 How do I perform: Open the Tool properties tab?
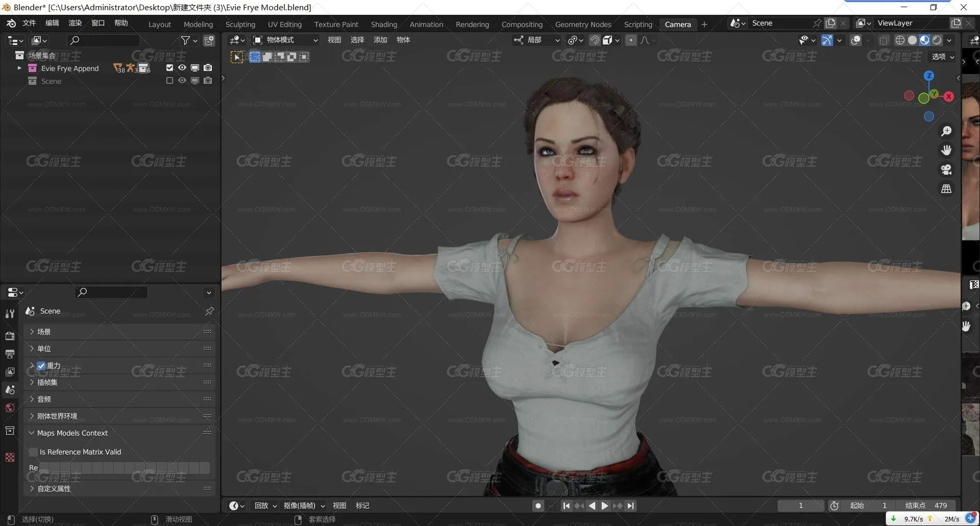tap(10, 314)
